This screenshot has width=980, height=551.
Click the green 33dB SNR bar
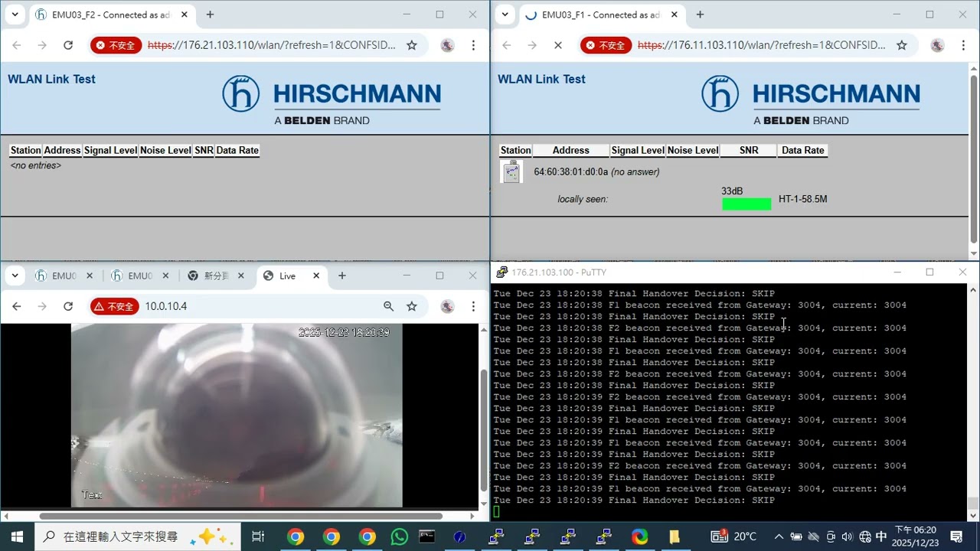coord(746,204)
